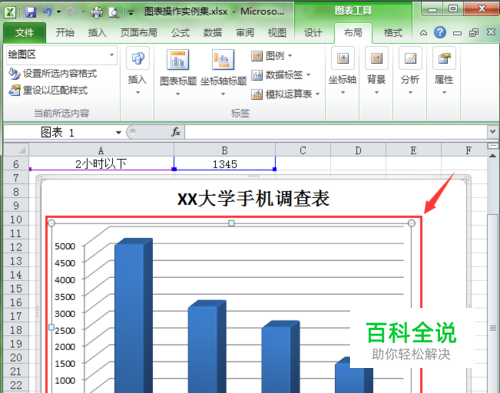
Task: Click the 背景 background icon
Action: pos(377,59)
